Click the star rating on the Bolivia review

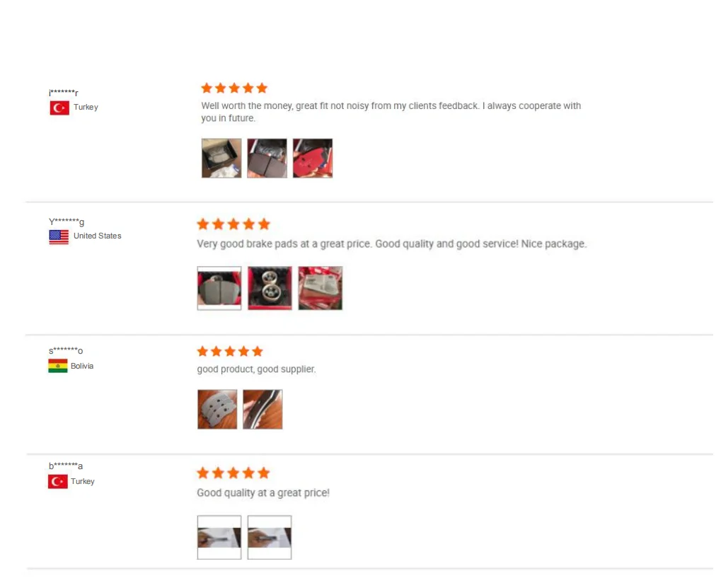[x=230, y=352]
